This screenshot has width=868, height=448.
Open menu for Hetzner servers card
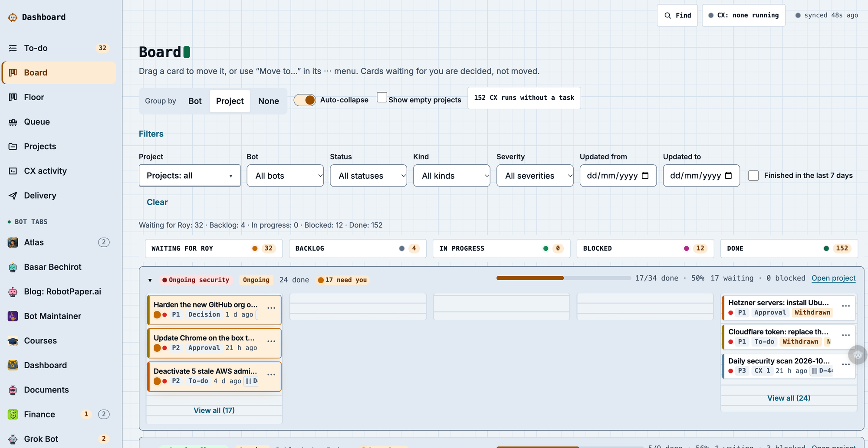point(846,306)
